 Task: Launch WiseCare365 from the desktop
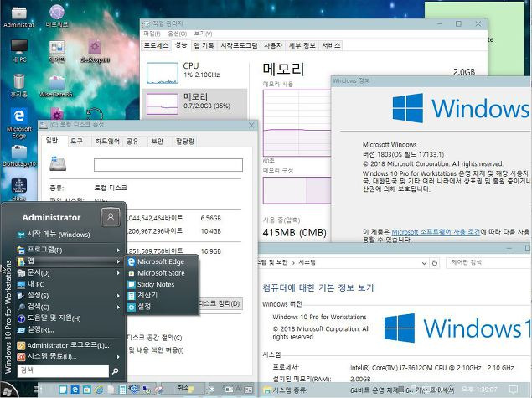click(x=57, y=86)
